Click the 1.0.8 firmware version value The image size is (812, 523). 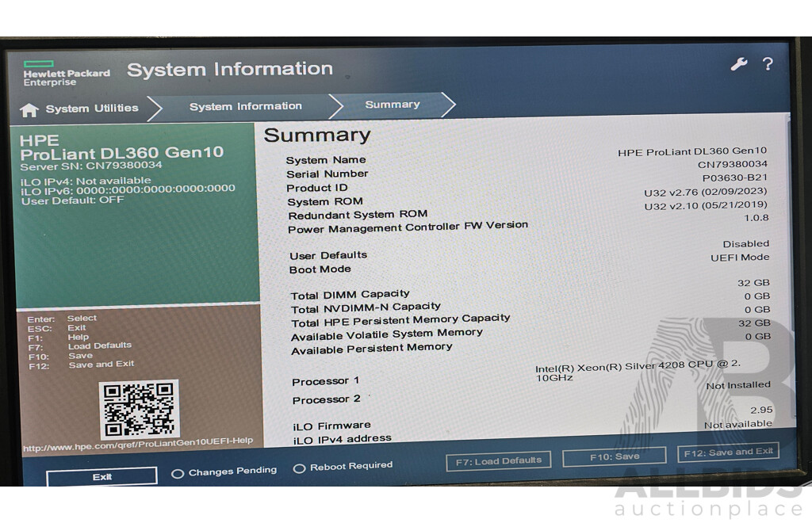pos(756,218)
